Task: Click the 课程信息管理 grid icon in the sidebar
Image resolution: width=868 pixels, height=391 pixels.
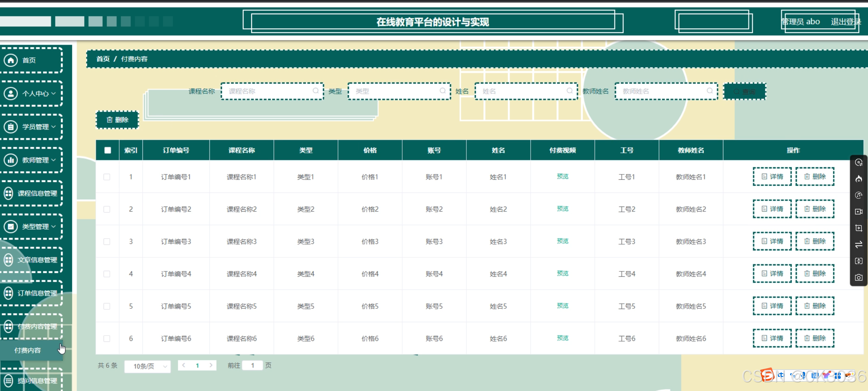Action: tap(8, 193)
